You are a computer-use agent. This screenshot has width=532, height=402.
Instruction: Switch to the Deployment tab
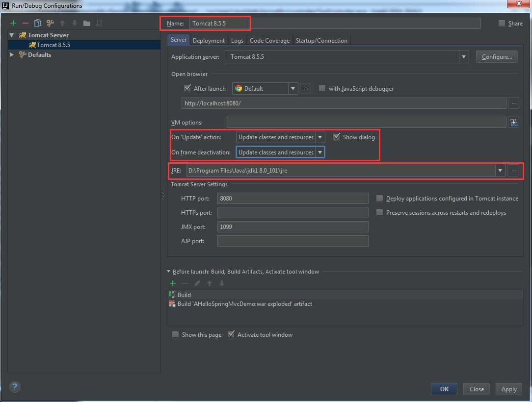[x=209, y=40]
